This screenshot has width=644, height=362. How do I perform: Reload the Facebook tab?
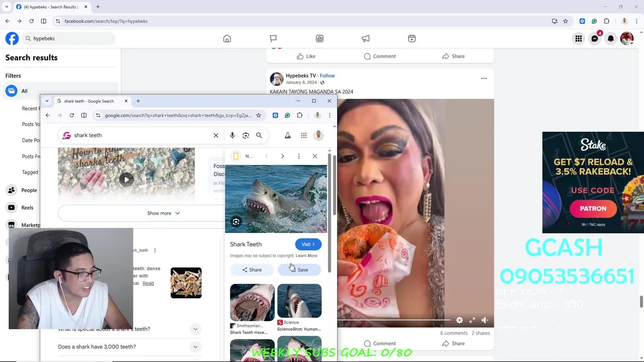31,21
